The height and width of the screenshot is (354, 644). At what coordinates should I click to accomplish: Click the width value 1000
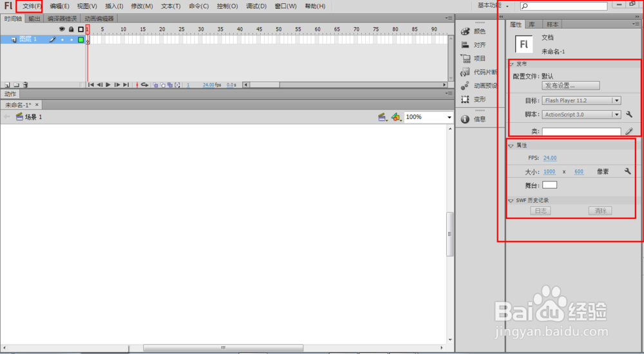point(549,172)
